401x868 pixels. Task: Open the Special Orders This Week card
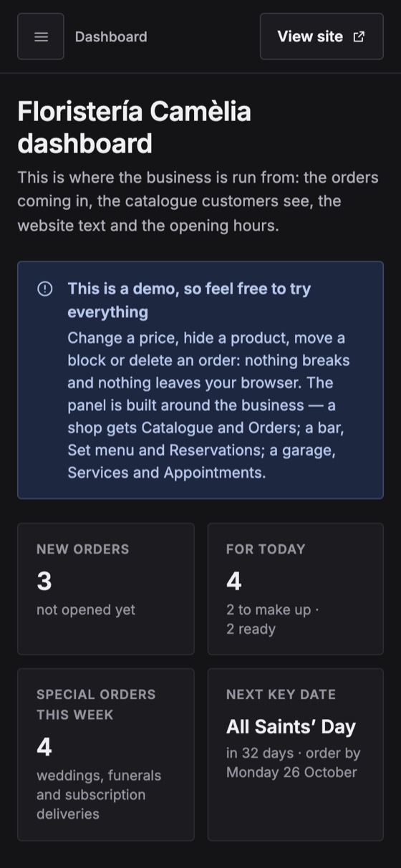pos(106,754)
